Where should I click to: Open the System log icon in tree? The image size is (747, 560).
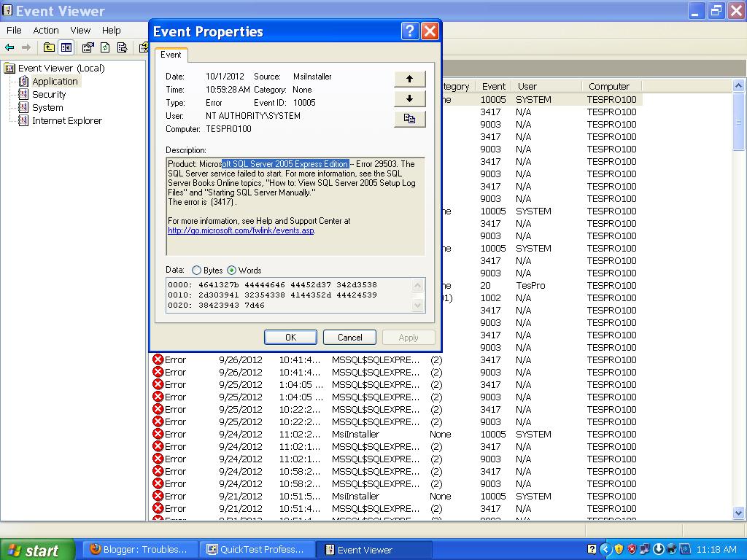pos(23,108)
